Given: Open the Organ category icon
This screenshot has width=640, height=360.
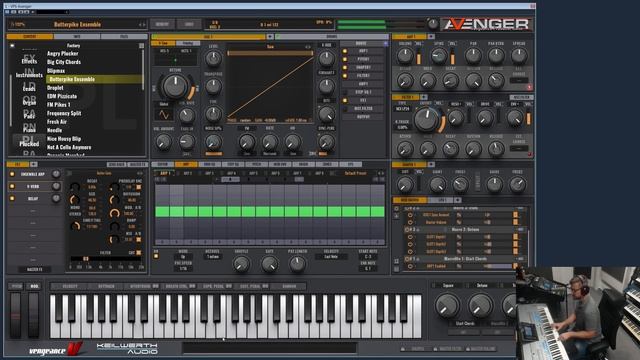Looking at the screenshot, I should (29, 101).
